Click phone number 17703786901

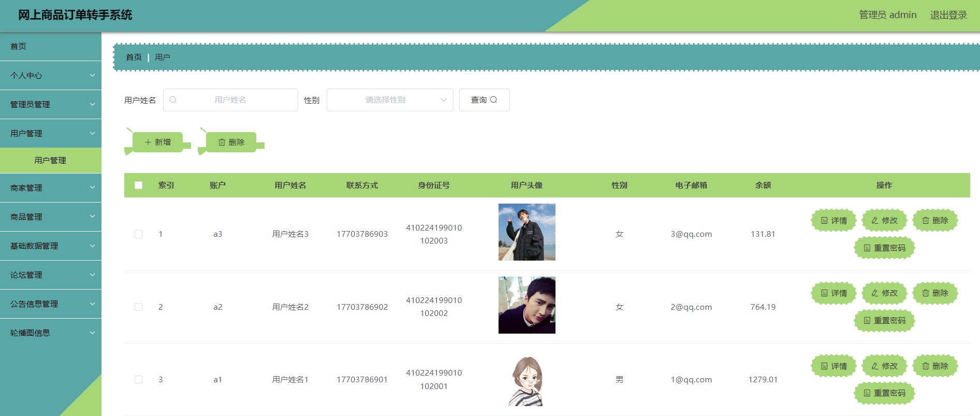(x=362, y=380)
